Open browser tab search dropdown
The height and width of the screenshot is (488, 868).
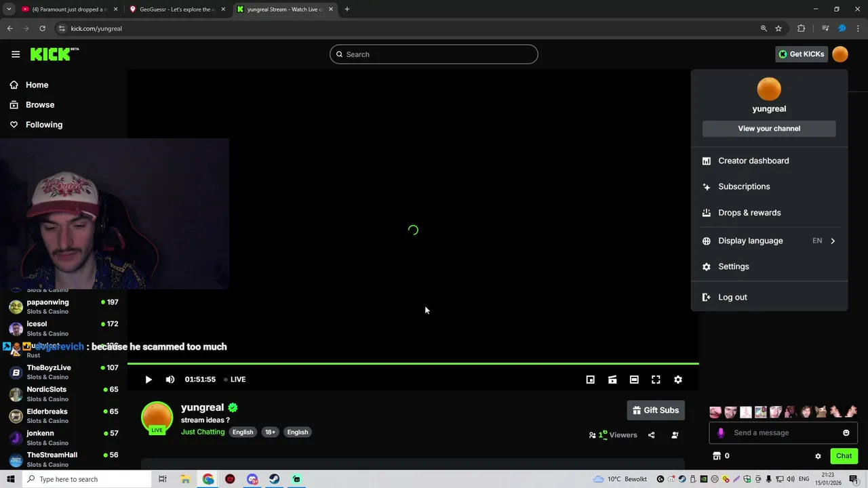point(9,9)
